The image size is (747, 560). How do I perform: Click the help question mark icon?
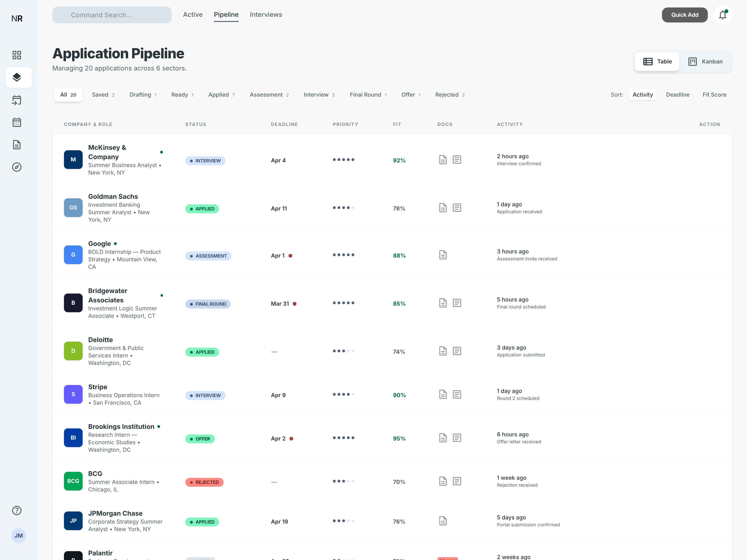17,510
